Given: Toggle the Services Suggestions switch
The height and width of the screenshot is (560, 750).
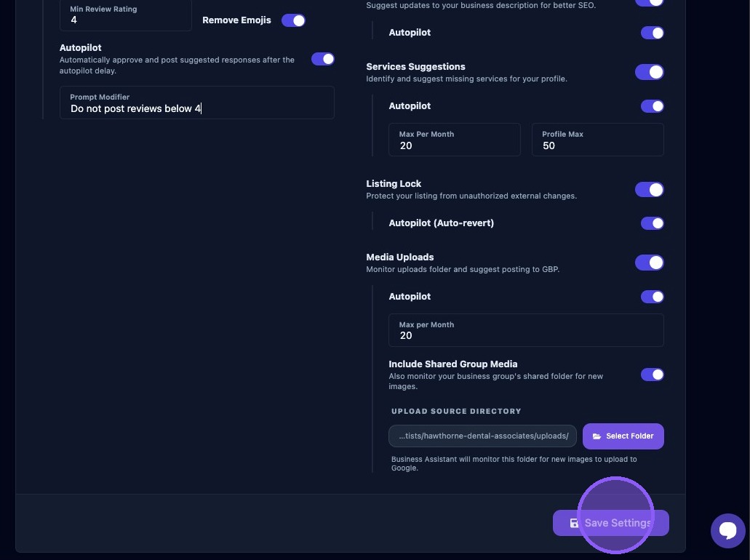Looking at the screenshot, I should click(649, 72).
